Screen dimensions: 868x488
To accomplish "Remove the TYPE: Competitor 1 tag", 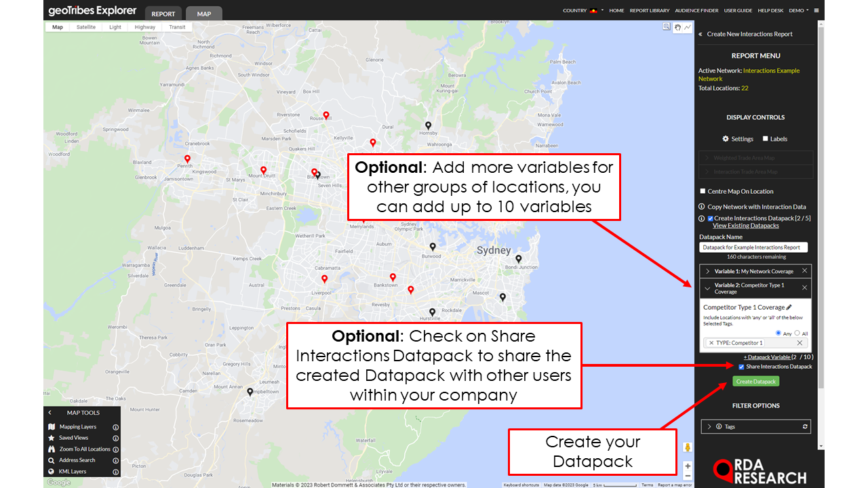I will tap(711, 343).
